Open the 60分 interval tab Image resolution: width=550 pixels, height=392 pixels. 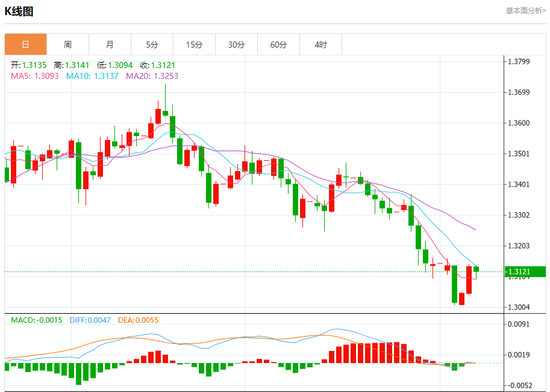pyautogui.click(x=278, y=45)
